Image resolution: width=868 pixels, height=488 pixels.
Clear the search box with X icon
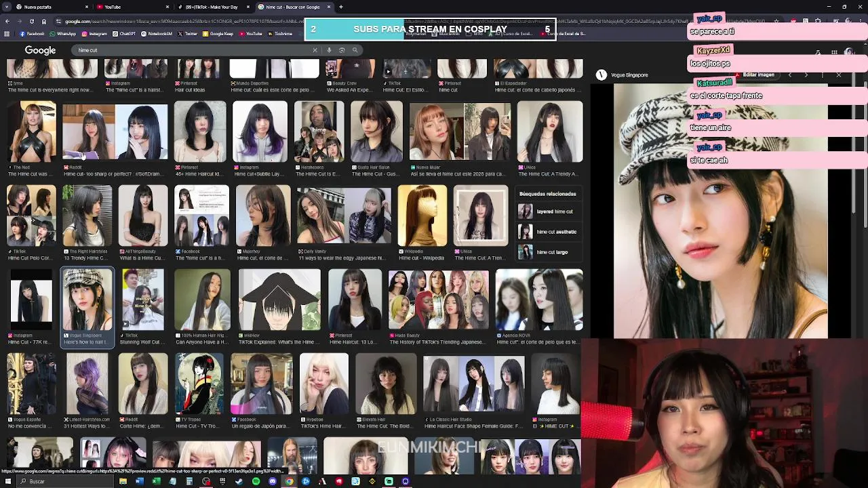[315, 50]
